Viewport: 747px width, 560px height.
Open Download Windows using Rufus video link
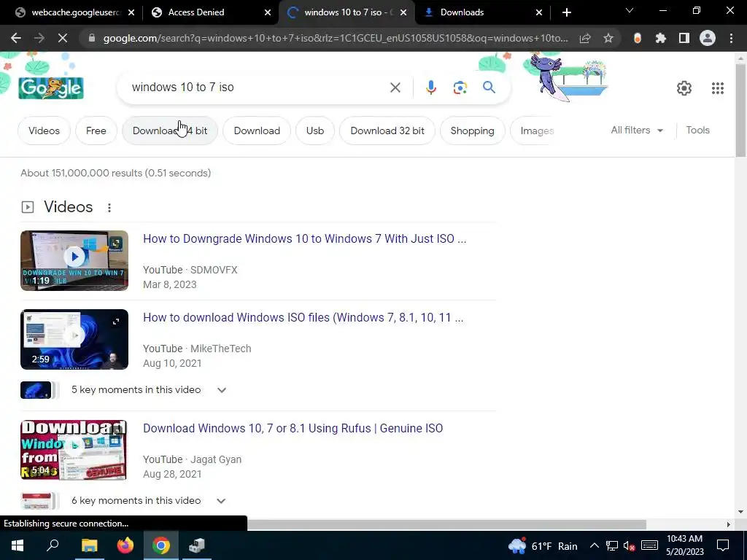coord(293,429)
